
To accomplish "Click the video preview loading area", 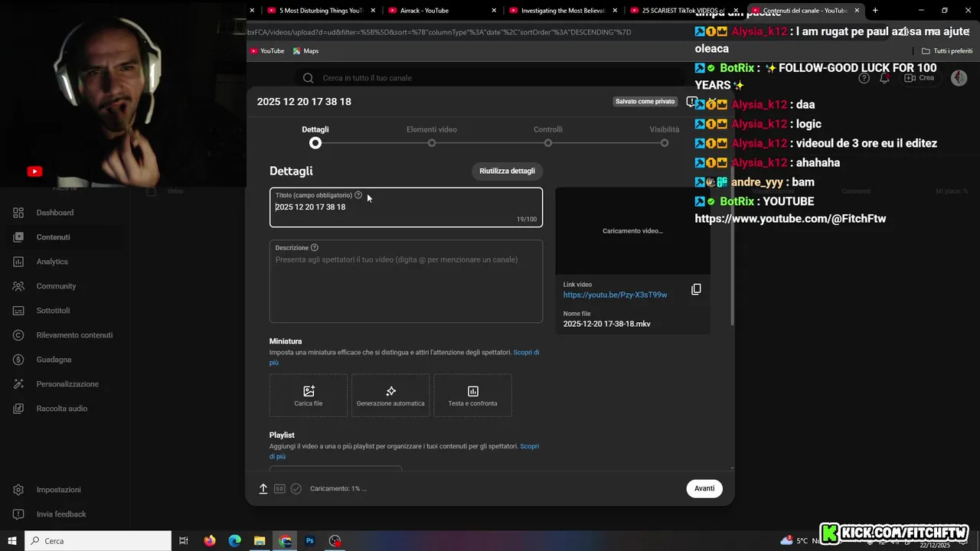I will coord(632,231).
